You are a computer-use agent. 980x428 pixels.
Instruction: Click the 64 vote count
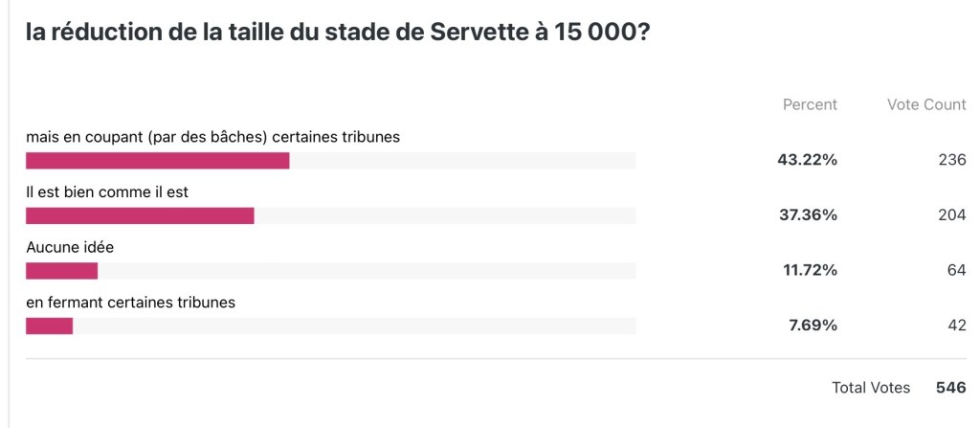[956, 270]
